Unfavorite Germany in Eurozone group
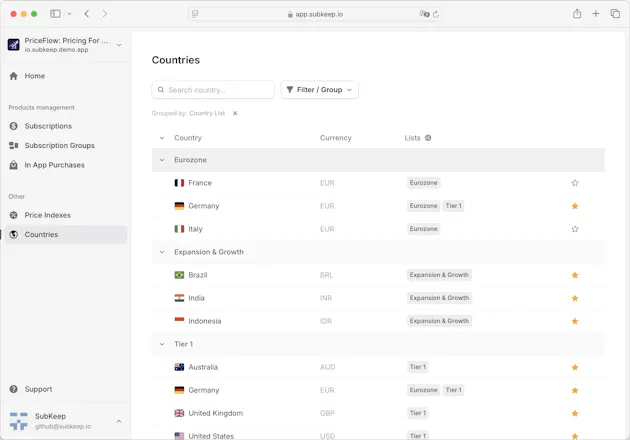The image size is (630, 440). tap(575, 206)
